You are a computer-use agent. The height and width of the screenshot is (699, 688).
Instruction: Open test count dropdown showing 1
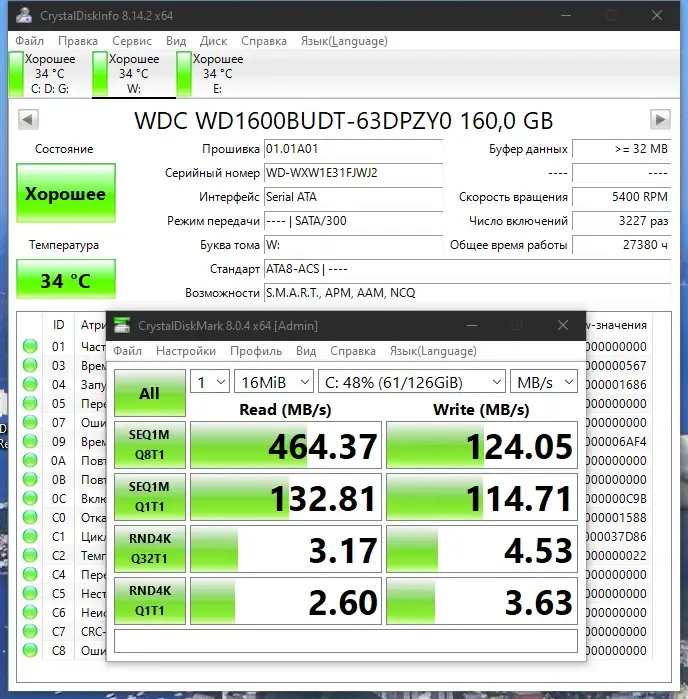[x=210, y=382]
